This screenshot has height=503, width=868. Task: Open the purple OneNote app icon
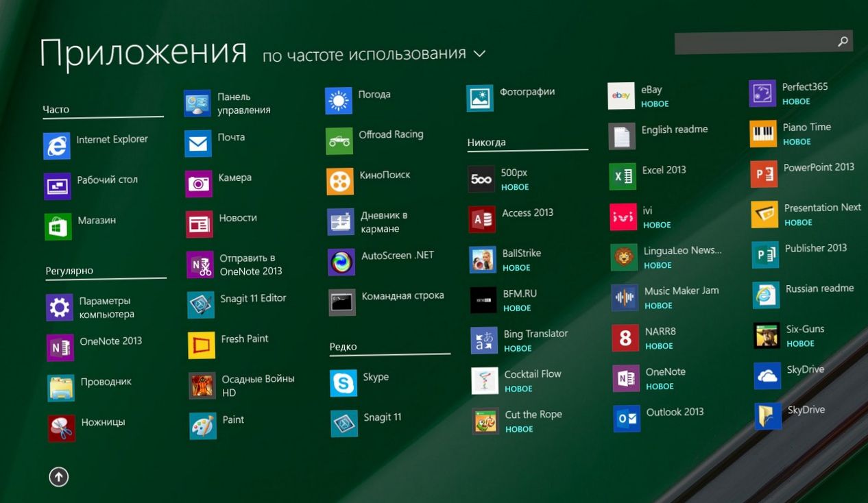click(626, 378)
